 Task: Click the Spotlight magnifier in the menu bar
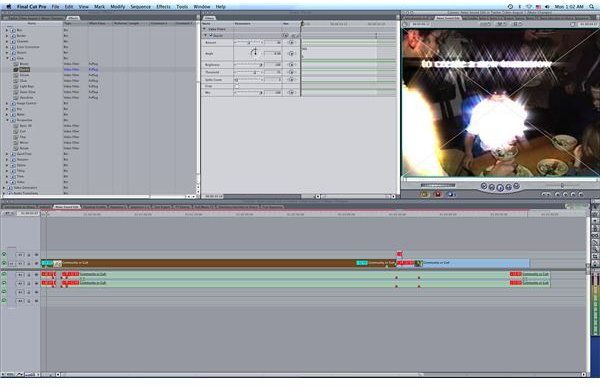coord(592,7)
